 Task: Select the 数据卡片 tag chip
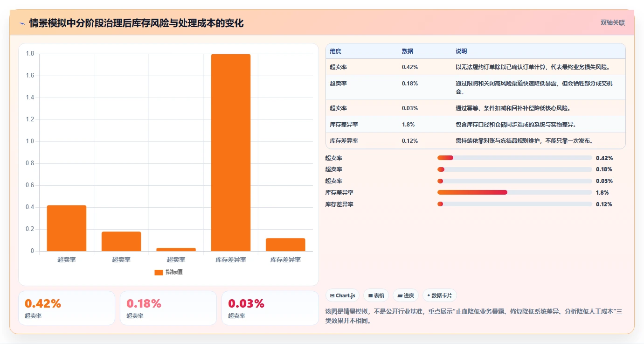coord(440,295)
